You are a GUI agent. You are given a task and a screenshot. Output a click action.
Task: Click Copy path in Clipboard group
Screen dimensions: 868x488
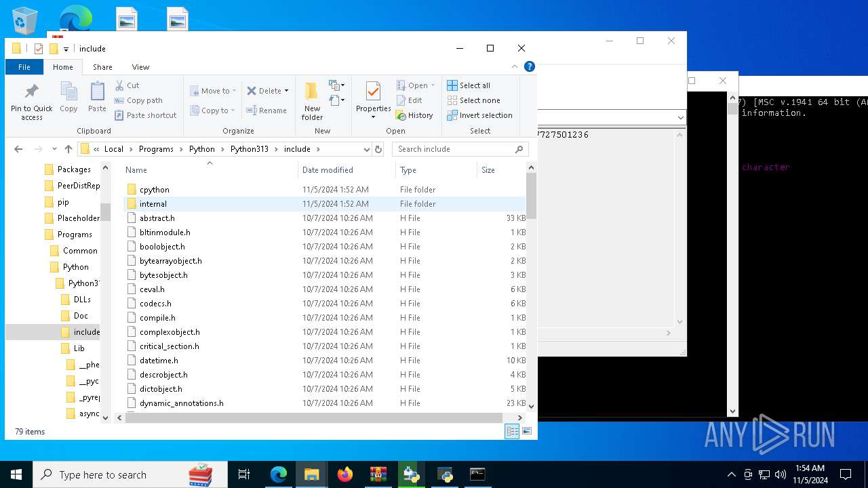tap(138, 100)
